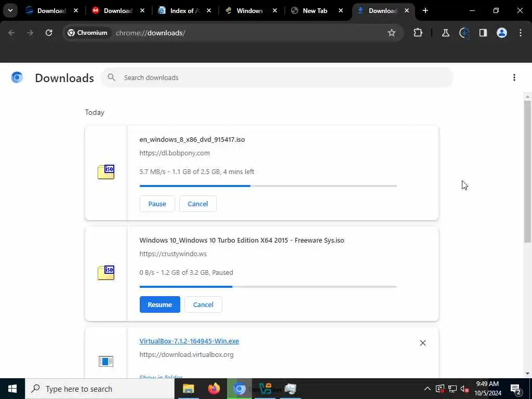This screenshot has height=399, width=532.
Task: Switch to the Index of tab
Action: 185,11
